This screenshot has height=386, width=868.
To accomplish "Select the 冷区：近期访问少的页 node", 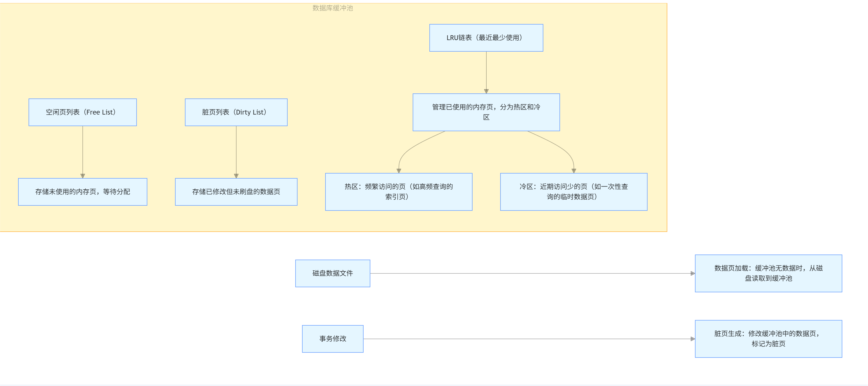I will coord(574,192).
